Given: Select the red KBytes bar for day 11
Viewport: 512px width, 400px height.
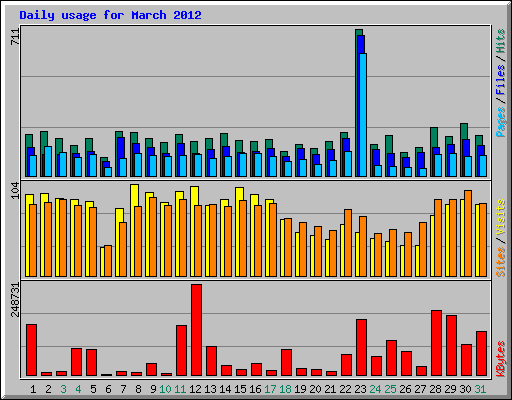Looking at the screenshot, I should (181, 351).
